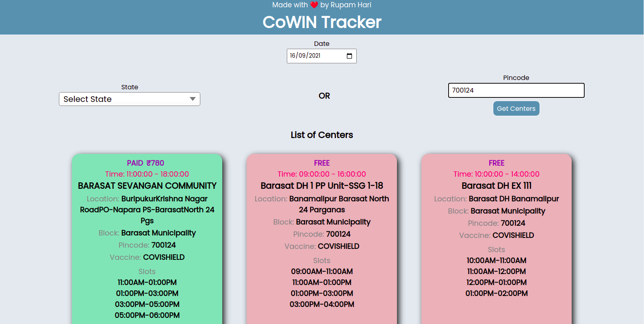The width and height of the screenshot is (644, 324).
Task: Select the year 2021 in Date field
Action: 314,56
